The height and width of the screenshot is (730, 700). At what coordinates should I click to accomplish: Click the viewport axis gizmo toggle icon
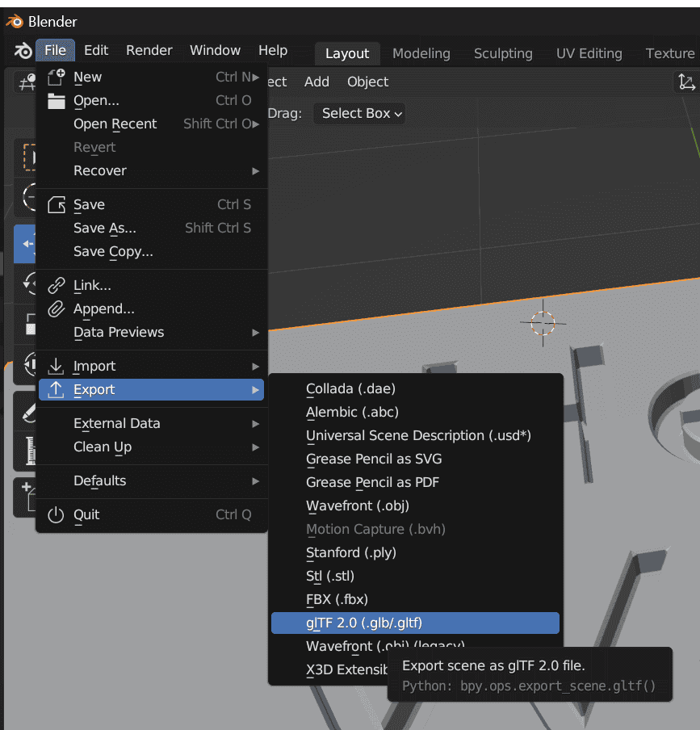coord(686,82)
